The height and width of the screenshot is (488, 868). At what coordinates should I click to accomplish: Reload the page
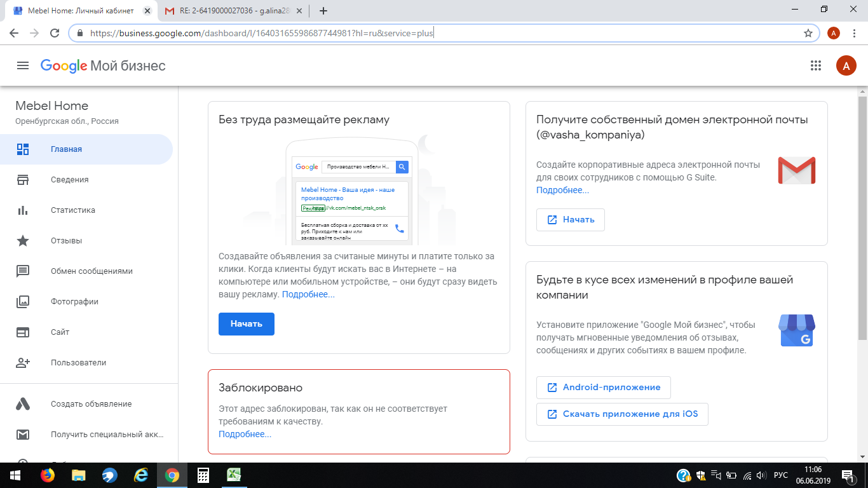pos(55,33)
